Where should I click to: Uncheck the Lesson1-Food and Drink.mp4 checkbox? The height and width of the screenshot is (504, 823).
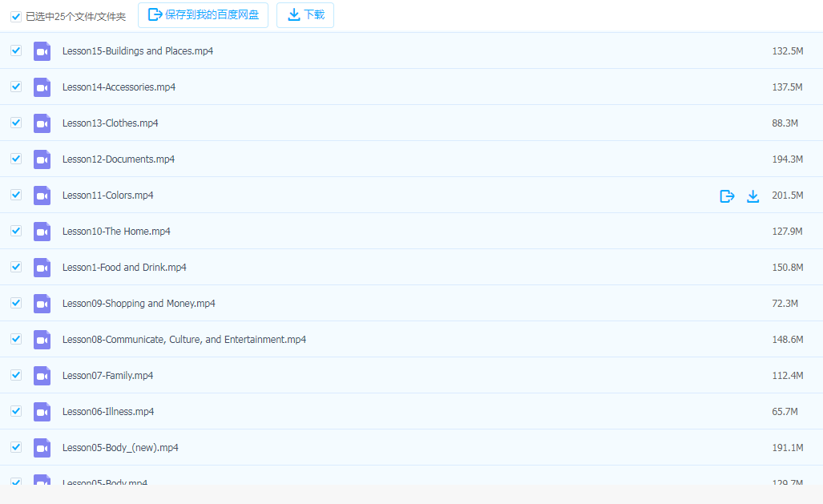[16, 267]
